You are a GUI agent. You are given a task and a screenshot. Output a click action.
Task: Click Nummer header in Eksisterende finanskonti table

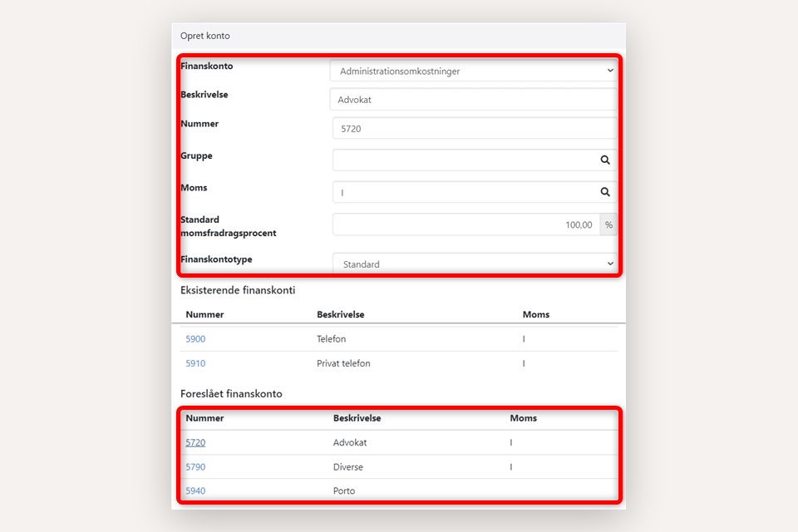(x=204, y=315)
